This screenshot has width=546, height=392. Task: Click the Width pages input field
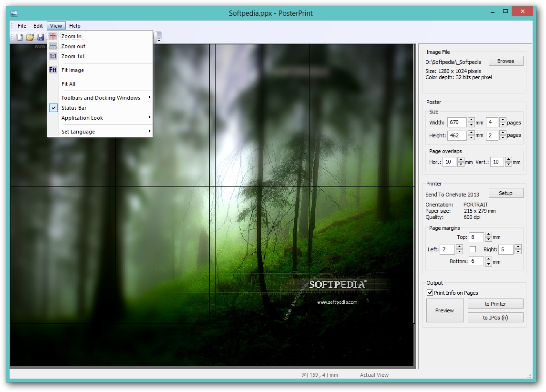pos(492,122)
